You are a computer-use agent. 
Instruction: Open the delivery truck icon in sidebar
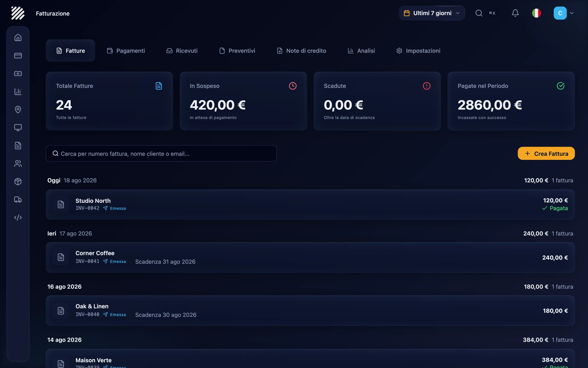[18, 200]
